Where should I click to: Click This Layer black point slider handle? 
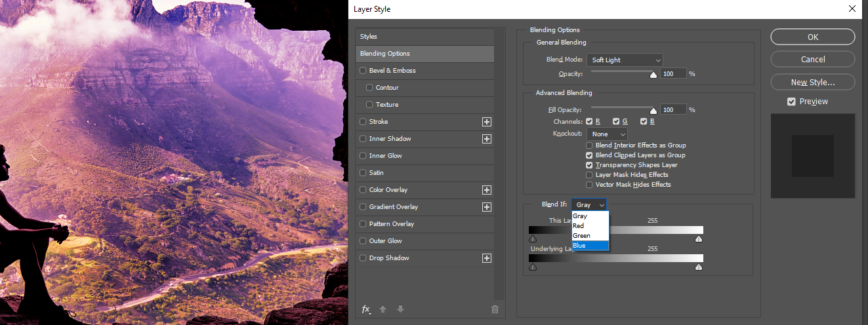click(532, 239)
